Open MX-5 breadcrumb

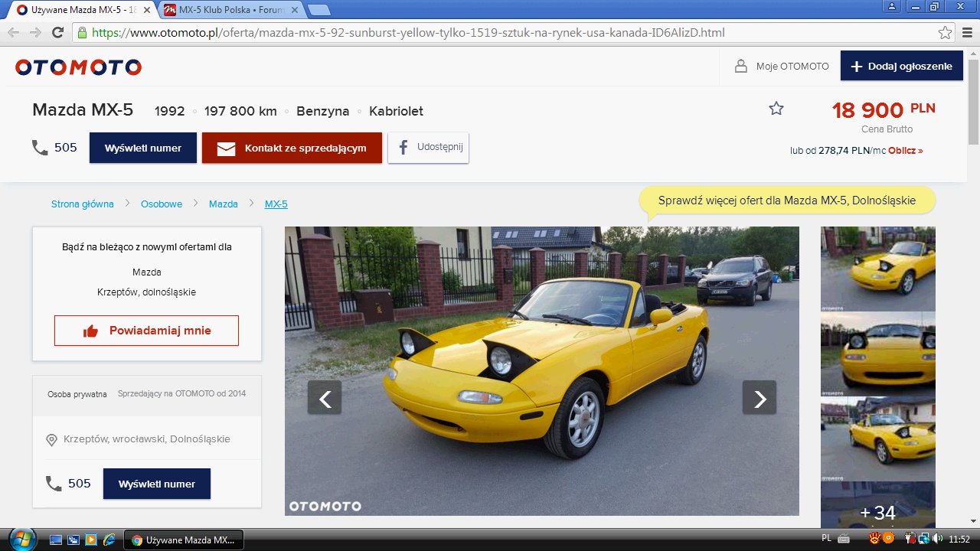[x=276, y=204]
